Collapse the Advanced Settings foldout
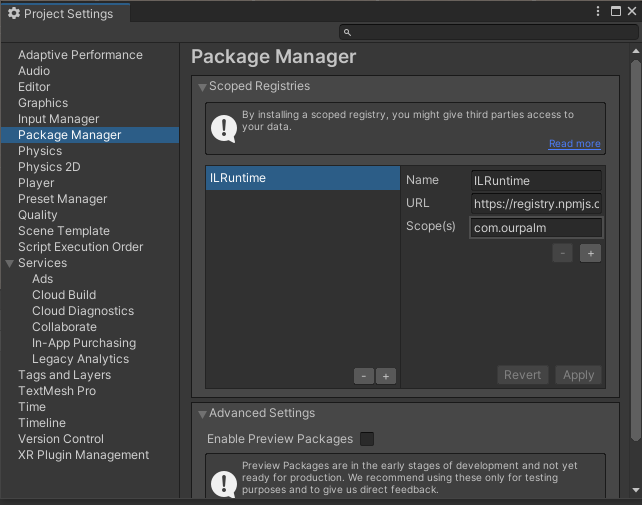The height and width of the screenshot is (505, 642). click(x=202, y=414)
